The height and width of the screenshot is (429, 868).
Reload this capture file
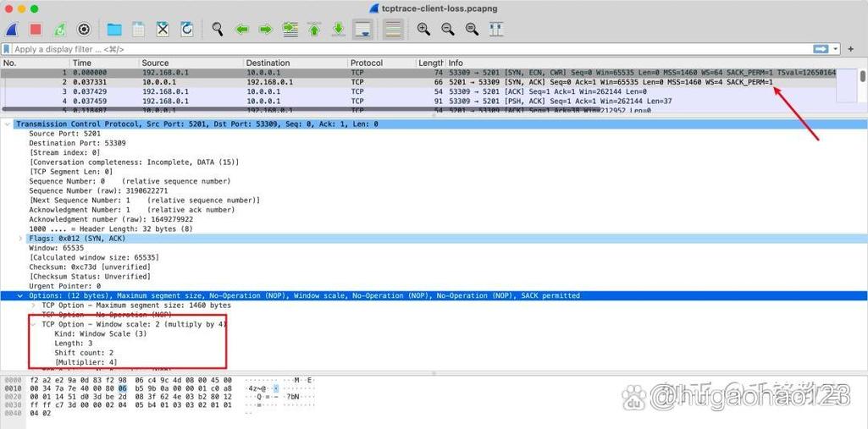[186, 29]
